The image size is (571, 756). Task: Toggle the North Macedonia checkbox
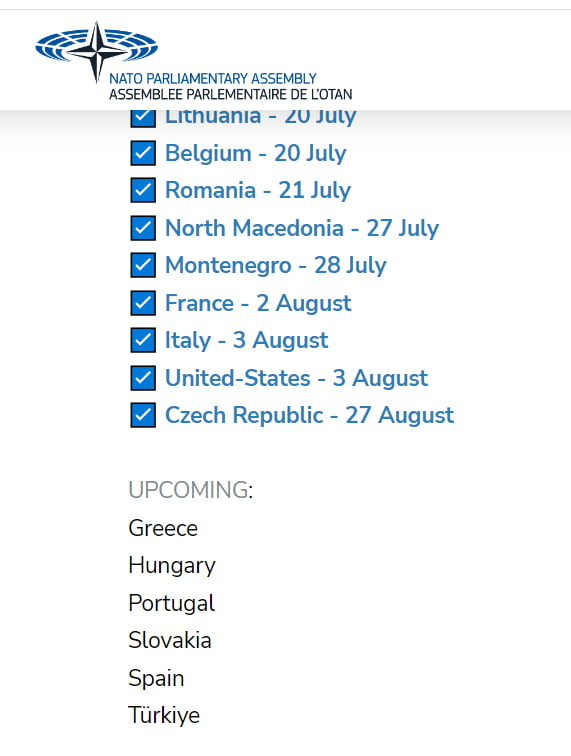tap(143, 228)
